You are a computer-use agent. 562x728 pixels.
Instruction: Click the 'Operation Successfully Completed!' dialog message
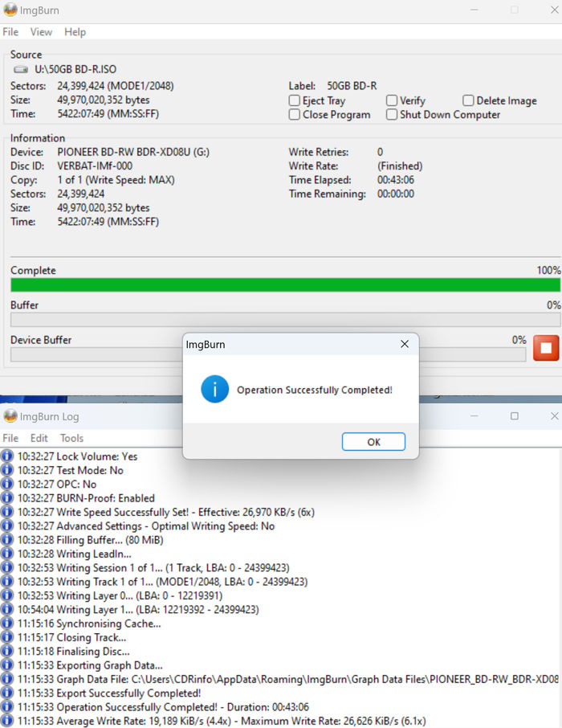pos(315,390)
